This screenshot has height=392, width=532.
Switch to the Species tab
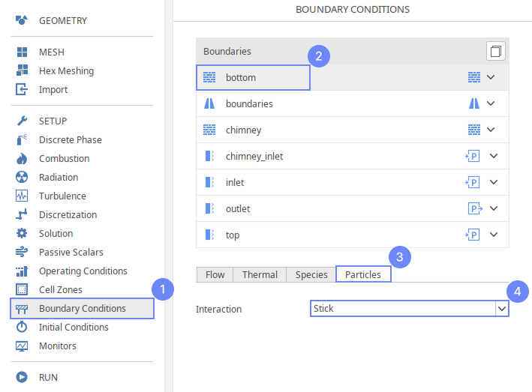[x=311, y=274]
